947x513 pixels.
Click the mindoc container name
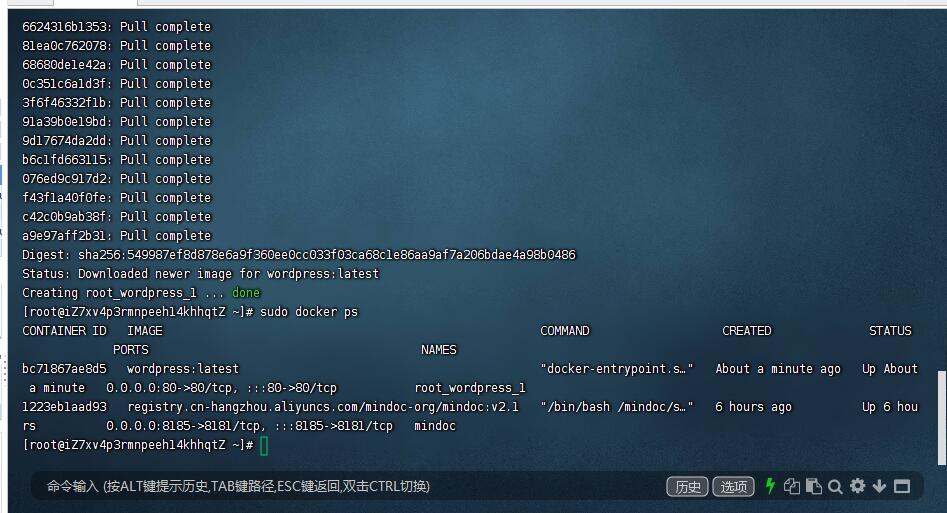(x=435, y=426)
